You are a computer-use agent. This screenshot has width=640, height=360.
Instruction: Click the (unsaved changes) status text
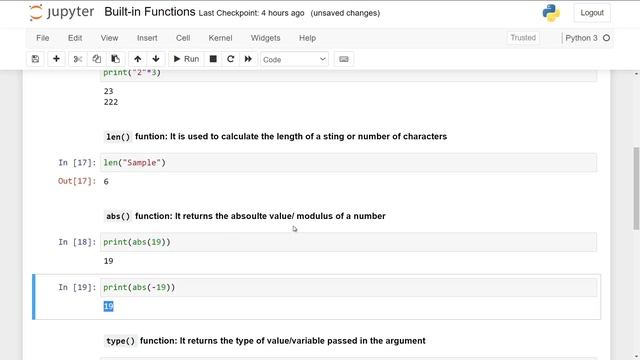[345, 13]
